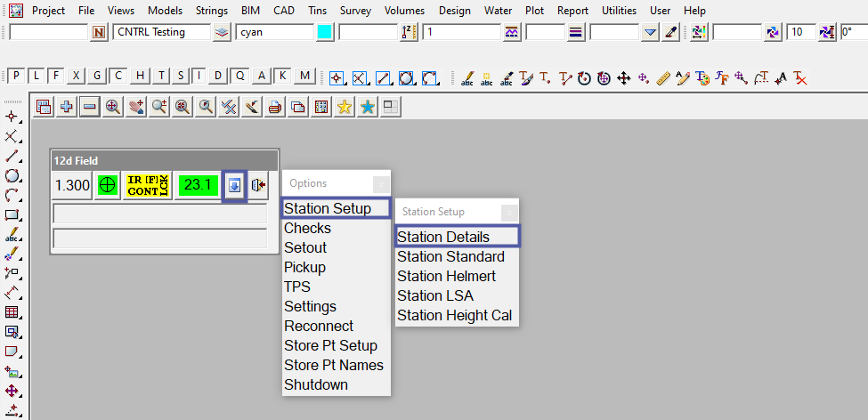The image size is (868, 420).
Task: Click the hand pan view icon
Action: [x=136, y=107]
